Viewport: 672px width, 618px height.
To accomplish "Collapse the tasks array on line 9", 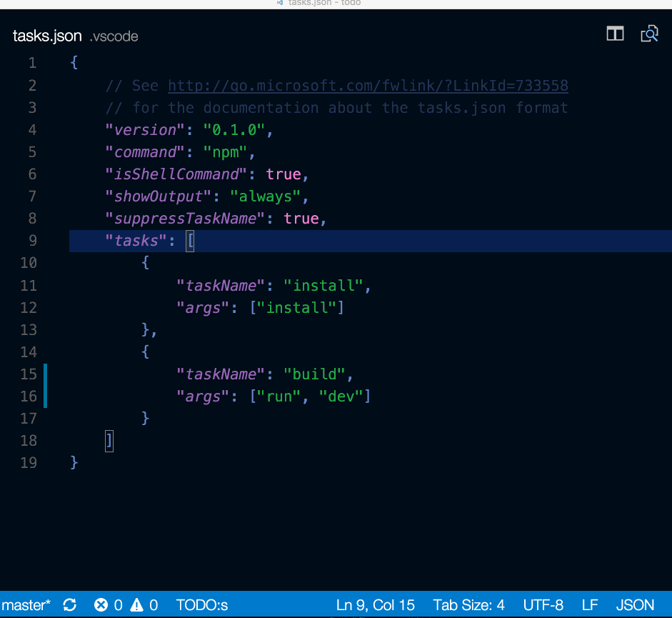I will (190, 241).
